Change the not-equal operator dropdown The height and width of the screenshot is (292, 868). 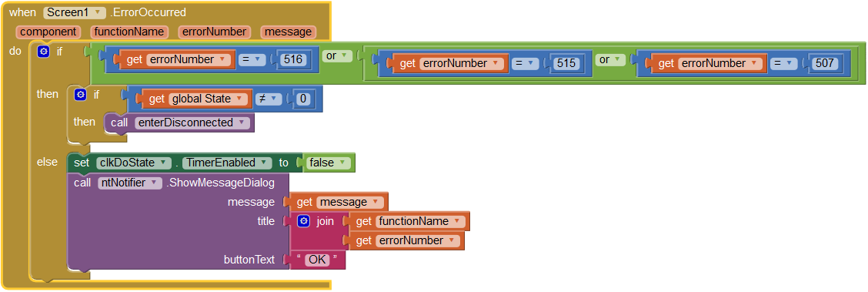(268, 99)
